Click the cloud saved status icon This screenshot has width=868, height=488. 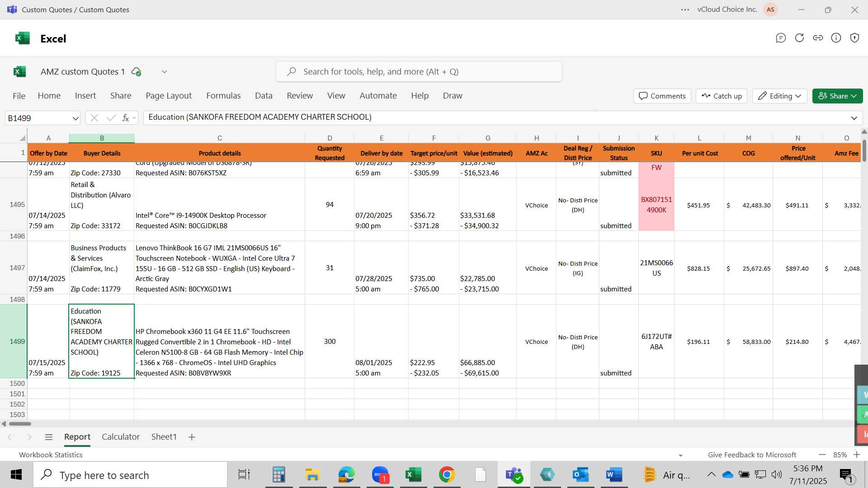click(136, 72)
